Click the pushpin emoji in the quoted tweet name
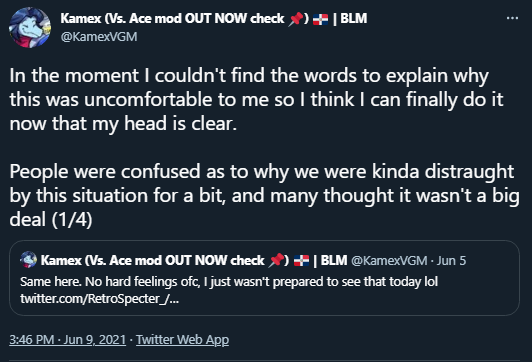 point(276,261)
